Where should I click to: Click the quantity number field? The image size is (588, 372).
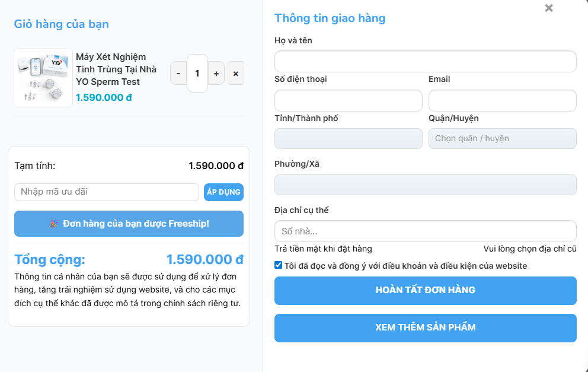tap(197, 73)
